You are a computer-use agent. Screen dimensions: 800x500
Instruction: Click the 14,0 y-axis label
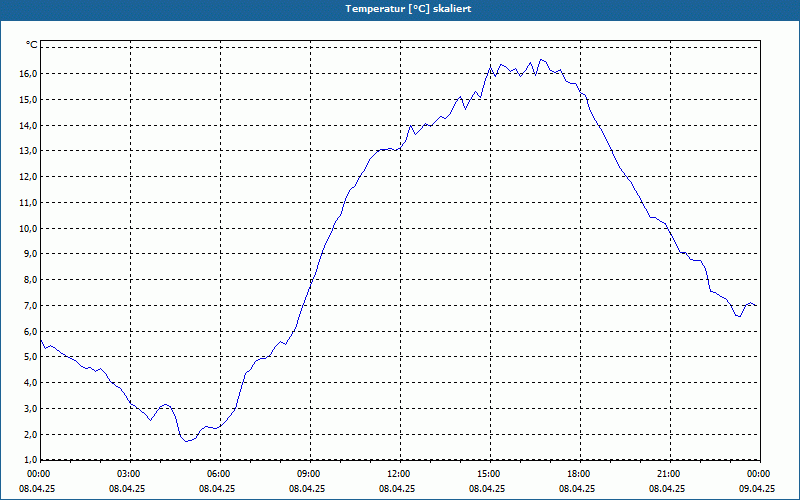[x=29, y=126]
